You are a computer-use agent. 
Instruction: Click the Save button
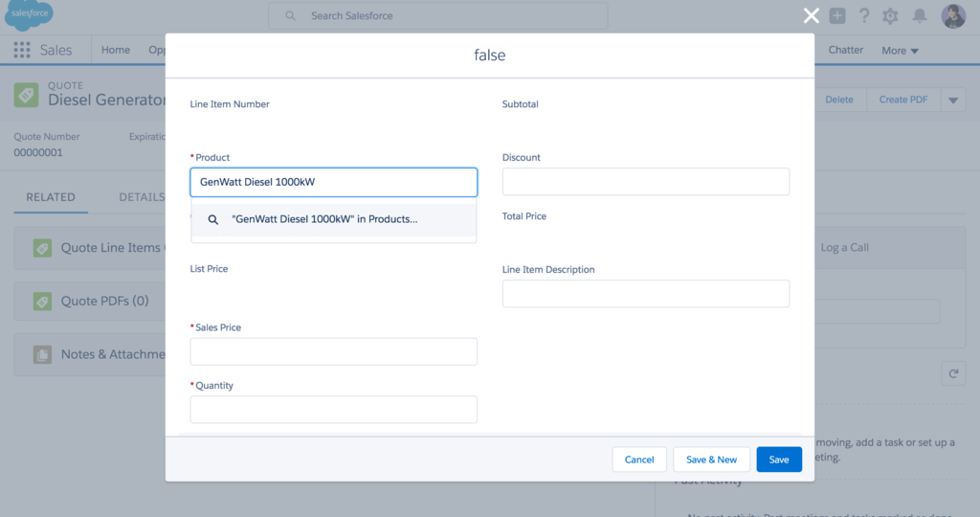[779, 460]
